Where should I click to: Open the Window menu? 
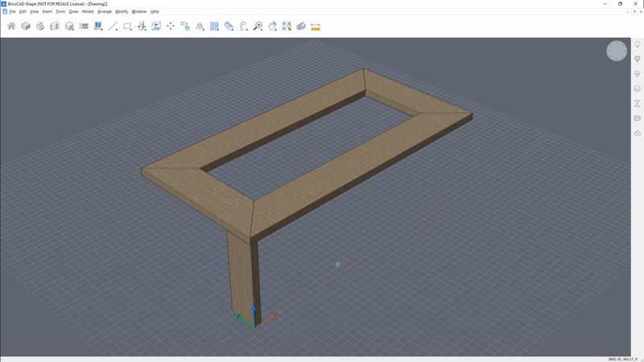[x=138, y=11]
